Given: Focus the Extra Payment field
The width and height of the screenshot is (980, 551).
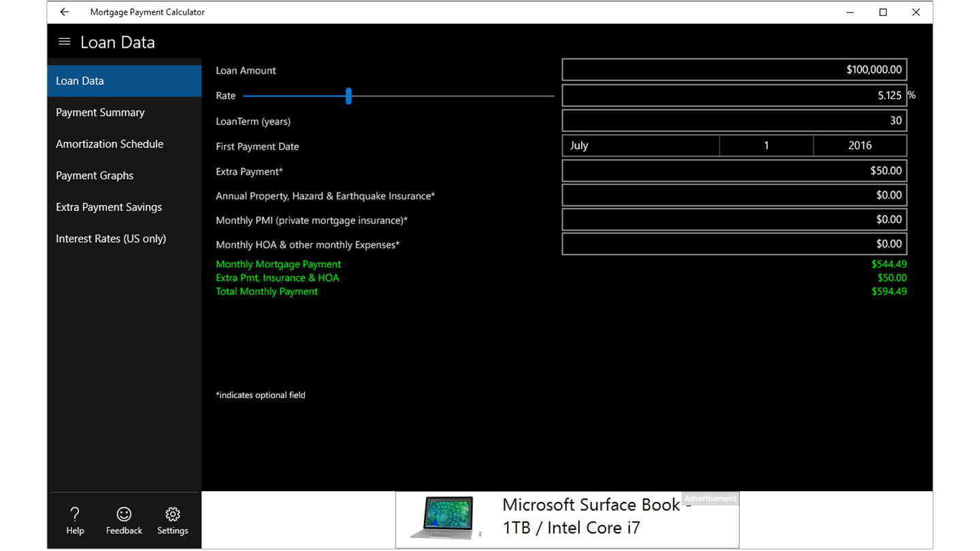Looking at the screenshot, I should tap(734, 171).
